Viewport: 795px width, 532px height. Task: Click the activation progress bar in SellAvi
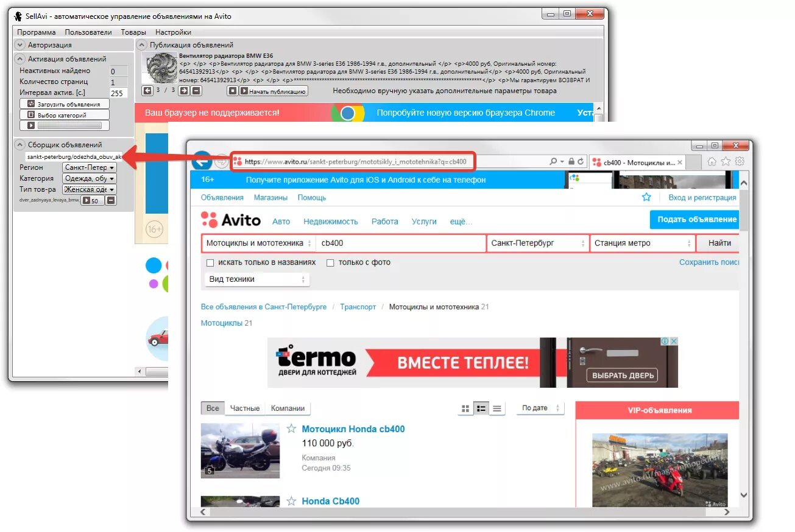pyautogui.click(x=69, y=125)
